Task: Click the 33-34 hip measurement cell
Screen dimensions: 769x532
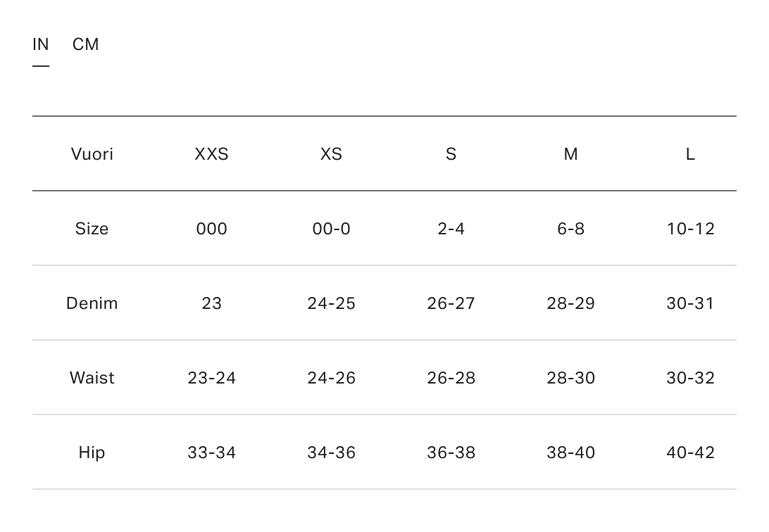Action: (212, 452)
